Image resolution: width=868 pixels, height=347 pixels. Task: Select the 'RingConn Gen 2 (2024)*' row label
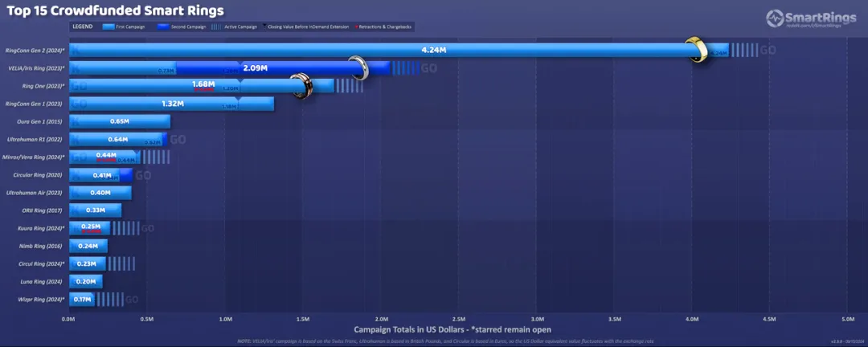[x=35, y=51]
